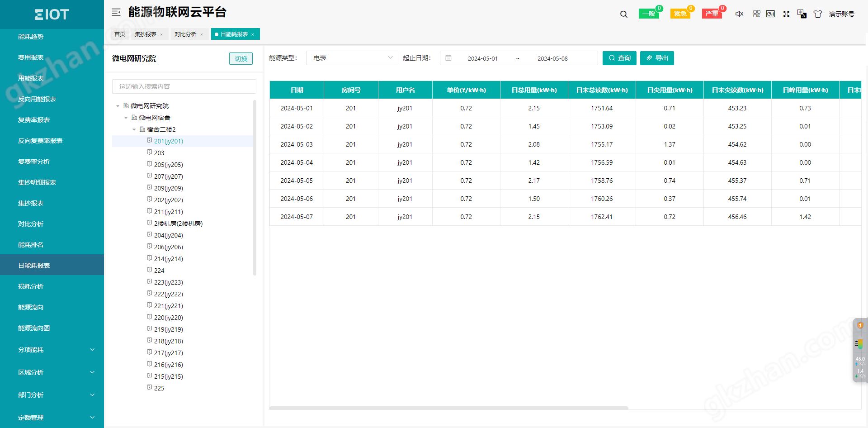Click the tree panel vertical scrollbar
The height and width of the screenshot is (428, 868).
255,187
